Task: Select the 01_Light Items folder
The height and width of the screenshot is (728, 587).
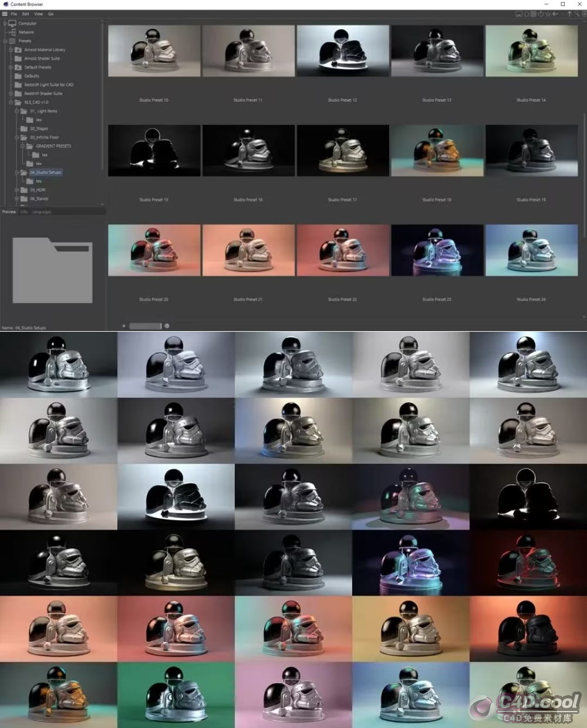Action: tap(44, 111)
